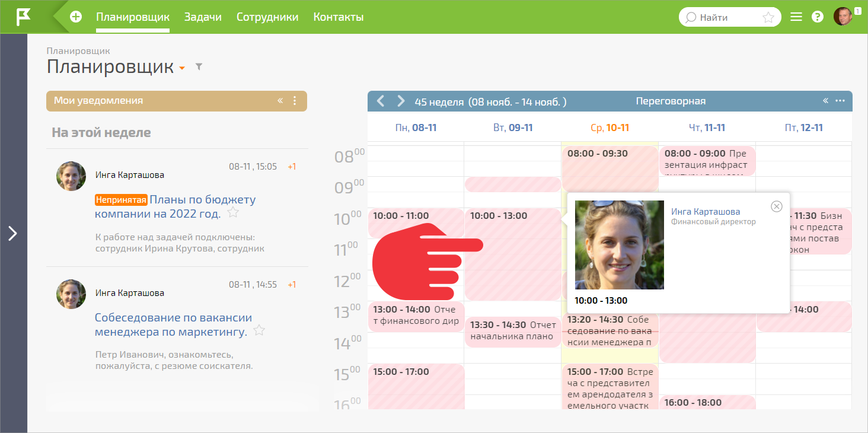The image size is (868, 433).
Task: Star the Собеседование по вакансии task
Action: pos(259,330)
